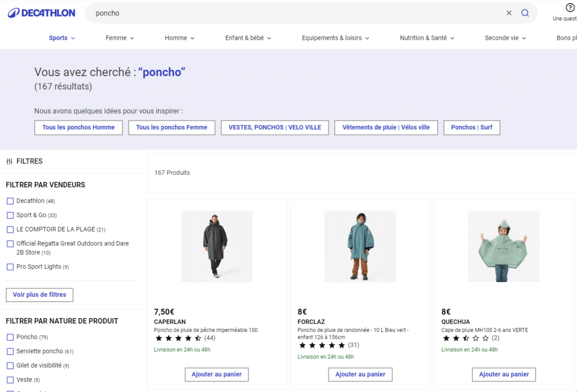Expand the Sports menu dropdown

(62, 38)
